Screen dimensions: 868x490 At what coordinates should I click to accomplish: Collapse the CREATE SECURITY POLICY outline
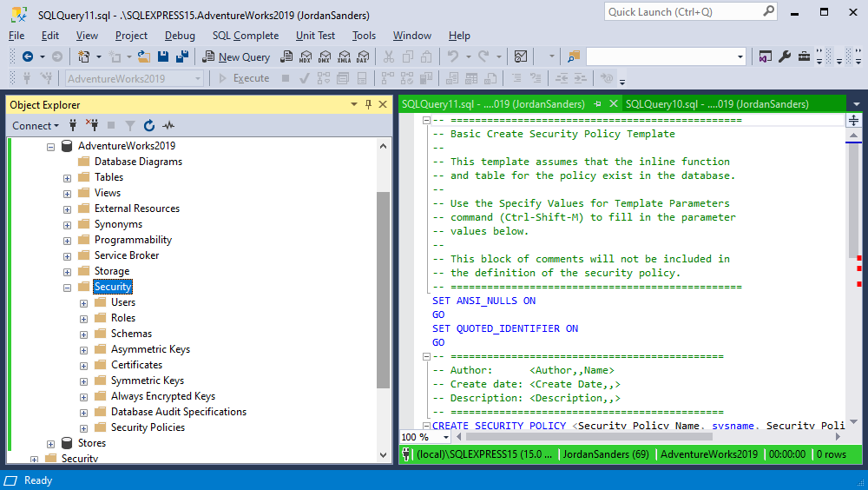pyautogui.click(x=426, y=426)
